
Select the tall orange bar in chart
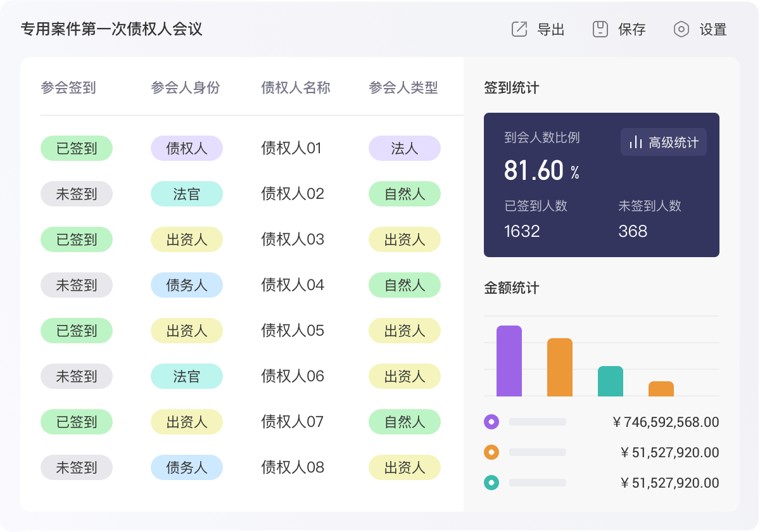(x=560, y=367)
